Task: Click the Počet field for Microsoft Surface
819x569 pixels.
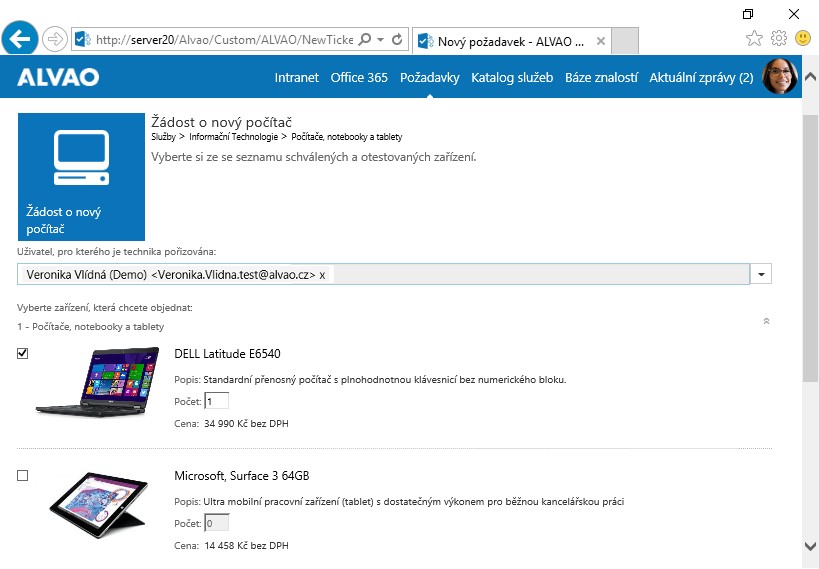Action: click(217, 524)
